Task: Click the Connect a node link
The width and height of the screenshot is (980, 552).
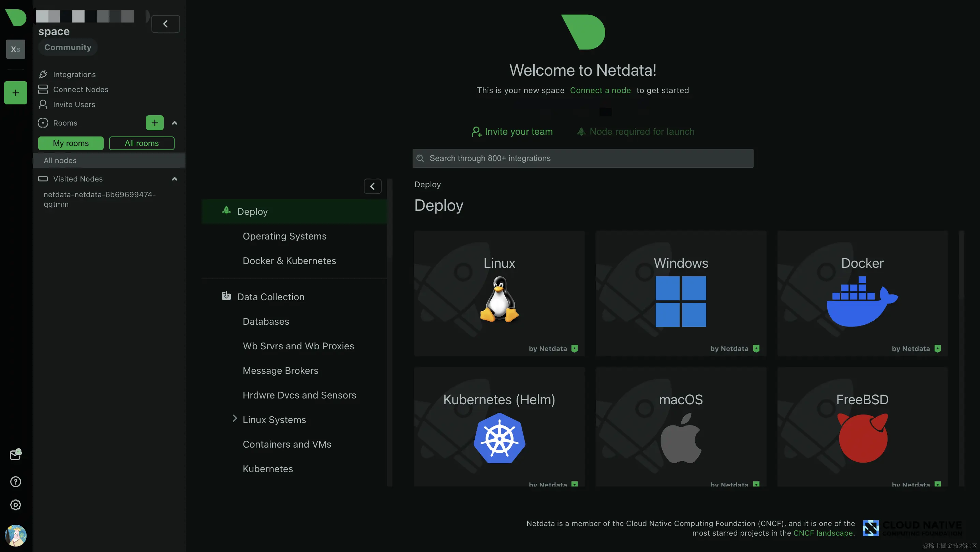Action: (x=600, y=90)
